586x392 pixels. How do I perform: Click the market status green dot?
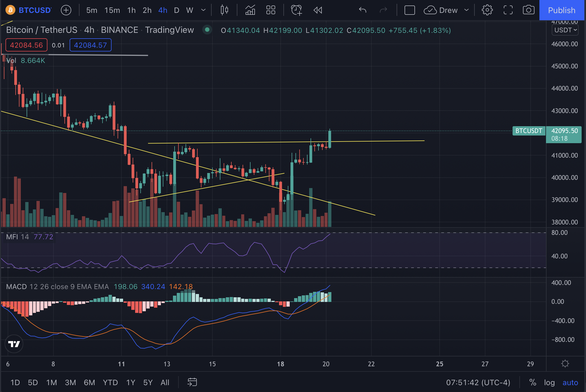click(x=207, y=29)
